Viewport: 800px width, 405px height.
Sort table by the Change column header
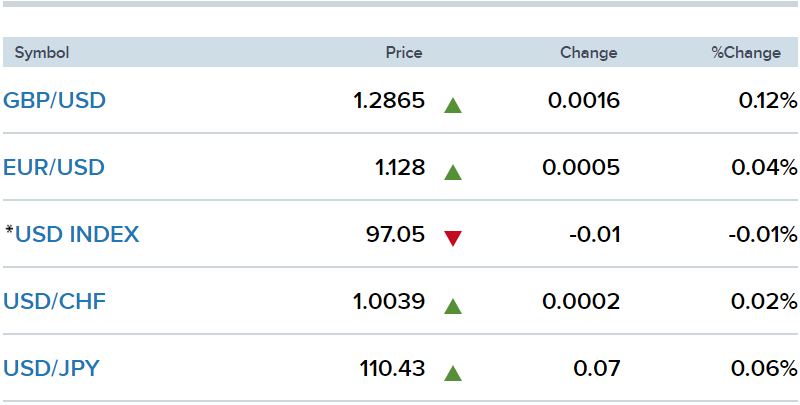[589, 53]
